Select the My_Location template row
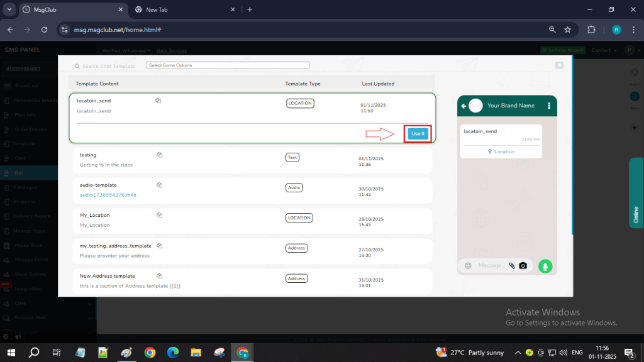Screen dimensions: 644x362 [252, 220]
